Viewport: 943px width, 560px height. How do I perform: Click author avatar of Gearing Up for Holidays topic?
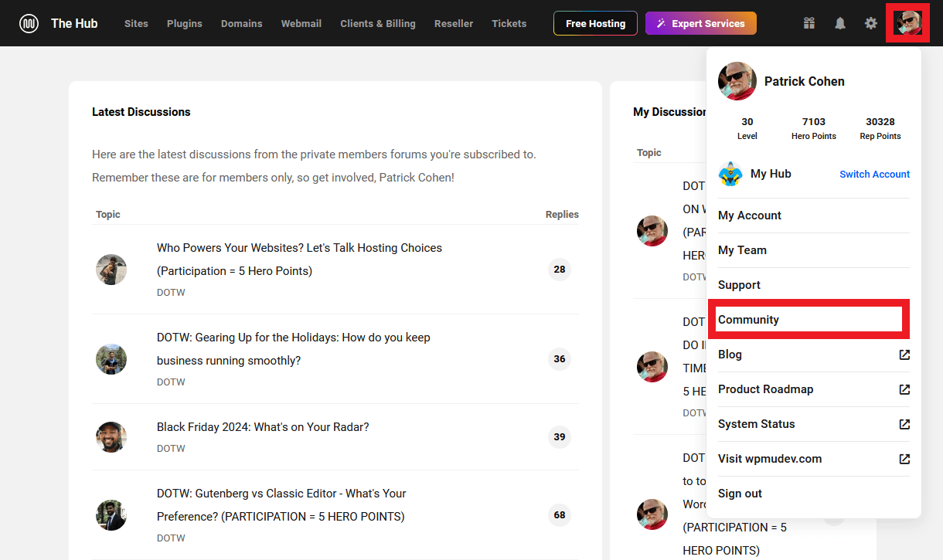click(111, 359)
